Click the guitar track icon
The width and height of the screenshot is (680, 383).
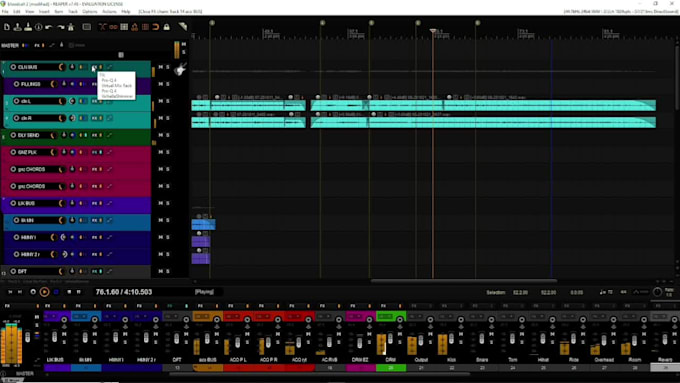[x=180, y=69]
